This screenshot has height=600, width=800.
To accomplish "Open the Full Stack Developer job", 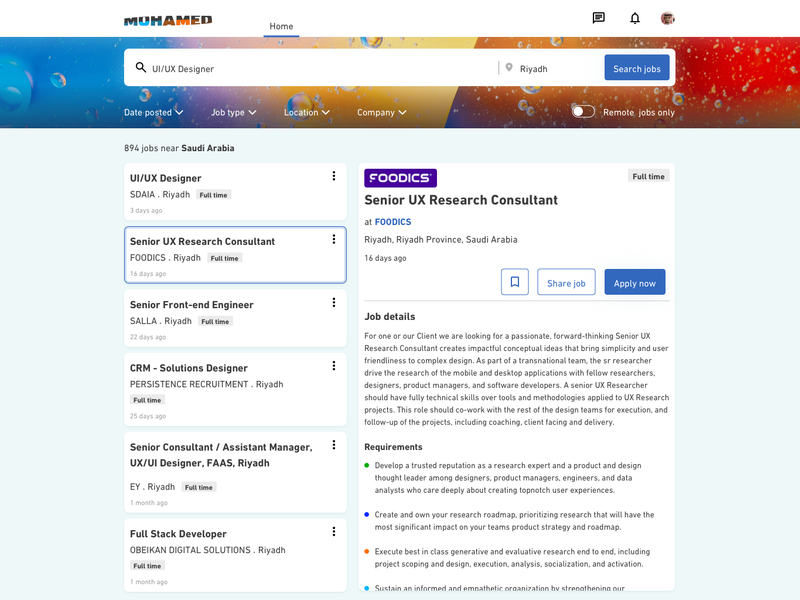I will 235,555.
